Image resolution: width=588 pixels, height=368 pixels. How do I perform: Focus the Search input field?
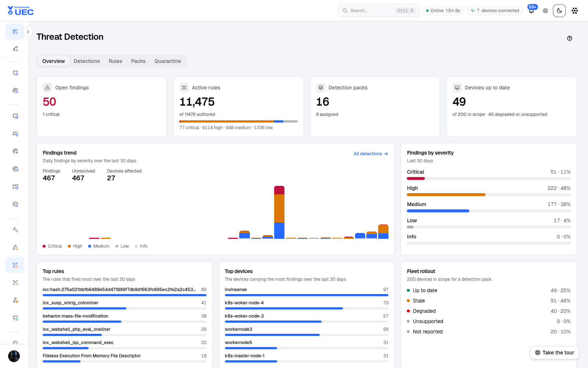click(x=379, y=11)
